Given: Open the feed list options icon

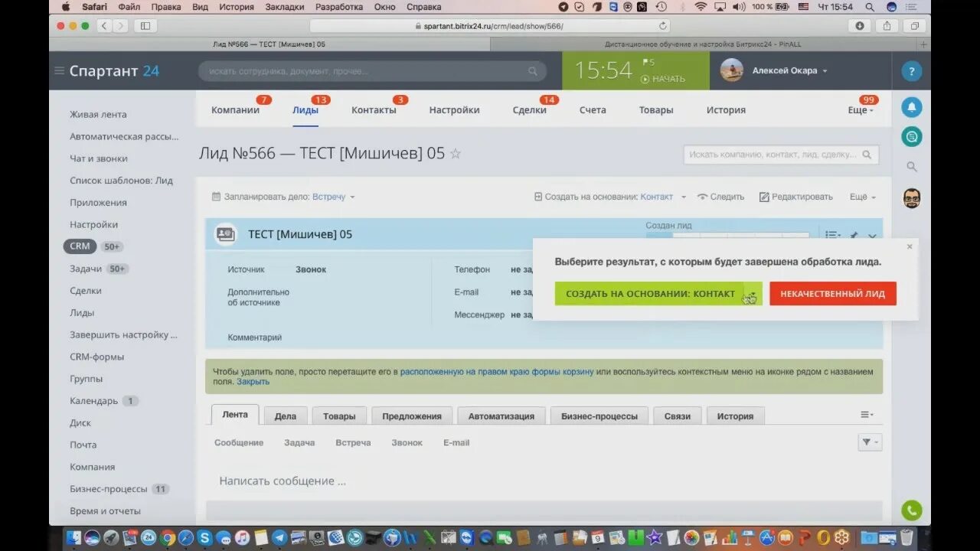Looking at the screenshot, I should [x=867, y=415].
